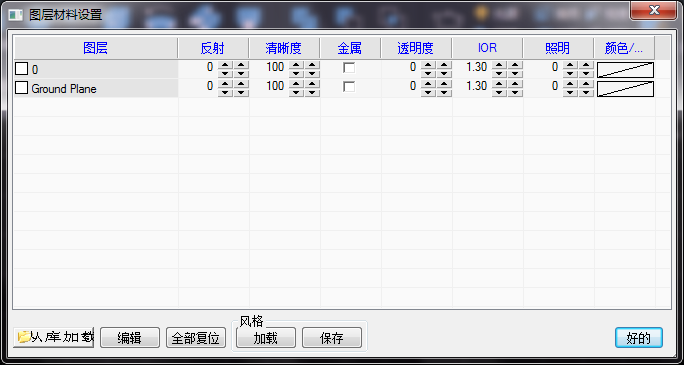
Task: Click the 透明度 column header
Action: (416, 48)
